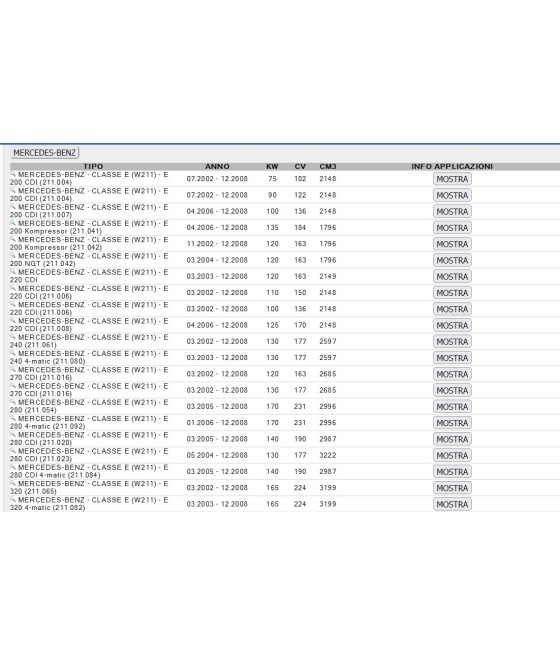Screen dimensions: 560x655
Task: Click the CM3 value '3222'
Action: coord(328,455)
